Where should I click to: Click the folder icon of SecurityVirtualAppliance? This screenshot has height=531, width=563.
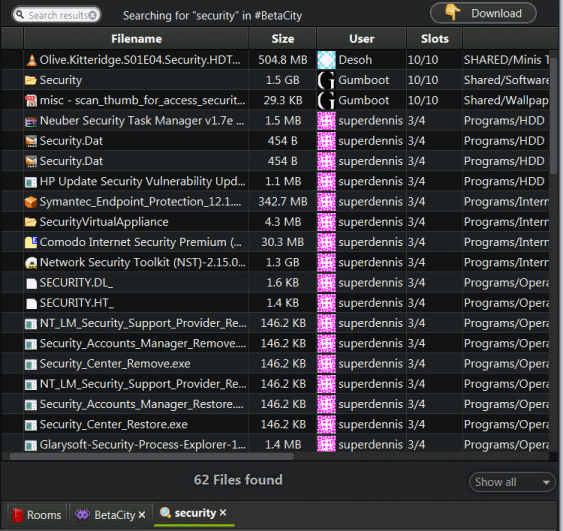31,222
